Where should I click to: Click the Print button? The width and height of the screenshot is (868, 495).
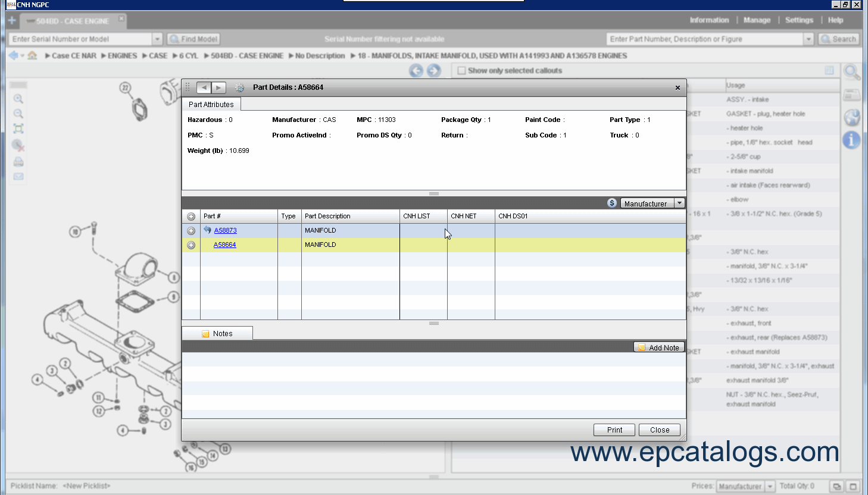tap(614, 430)
